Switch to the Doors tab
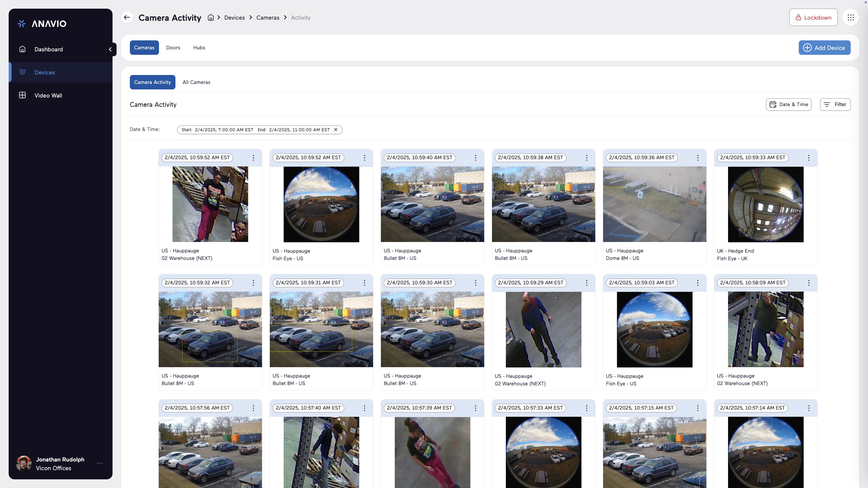This screenshot has width=868, height=488. click(173, 48)
